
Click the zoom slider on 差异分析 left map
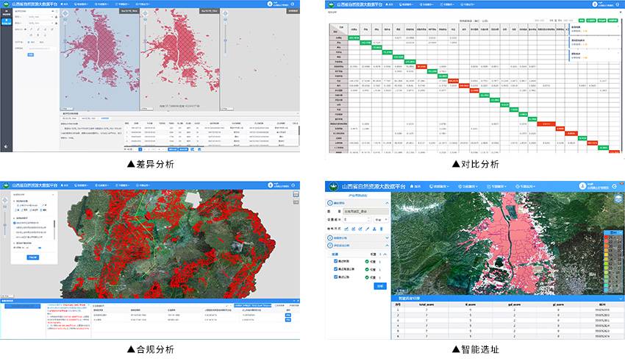(x=64, y=40)
